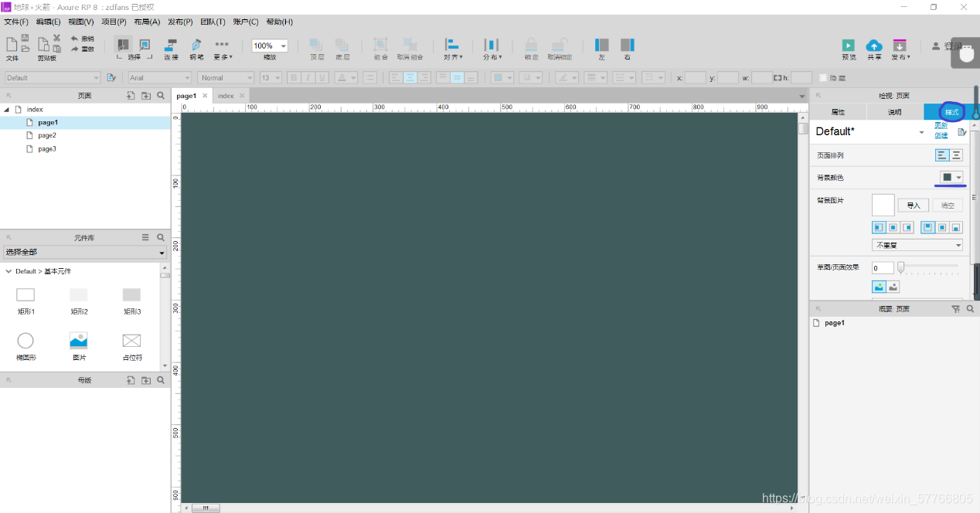The height and width of the screenshot is (513, 980).
Task: Click the 撤销 undo button
Action: tap(83, 38)
